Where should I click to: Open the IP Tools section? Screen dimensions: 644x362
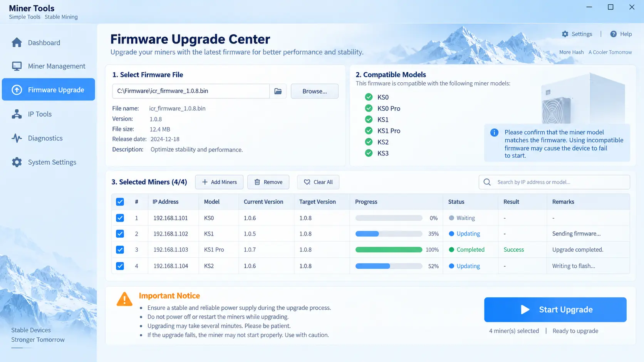[x=49, y=114]
